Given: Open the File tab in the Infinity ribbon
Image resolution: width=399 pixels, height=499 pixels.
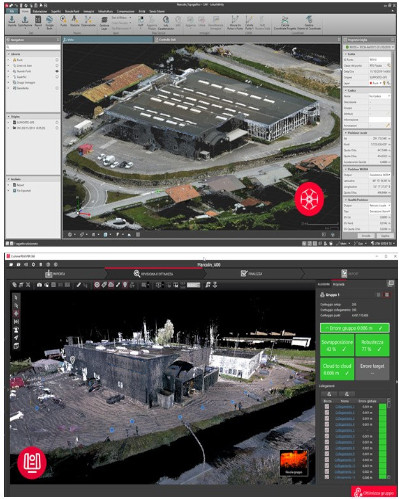Looking at the screenshot, I should 12,11.
